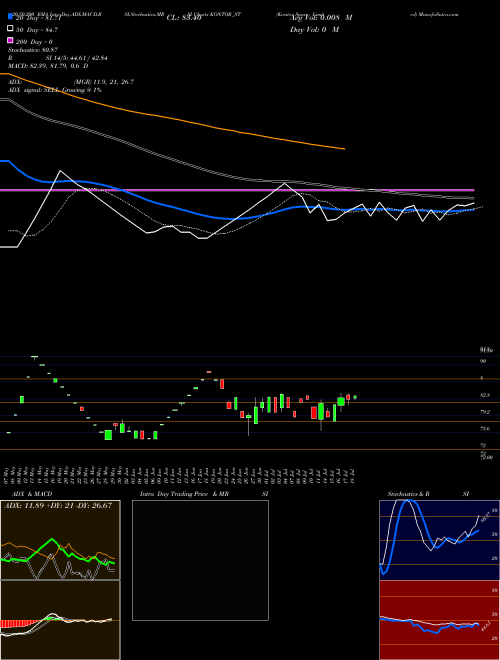The width and height of the screenshot is (500, 660).
Task: Click the 'Stochastics: 80.87' readout
Action: [33, 50]
